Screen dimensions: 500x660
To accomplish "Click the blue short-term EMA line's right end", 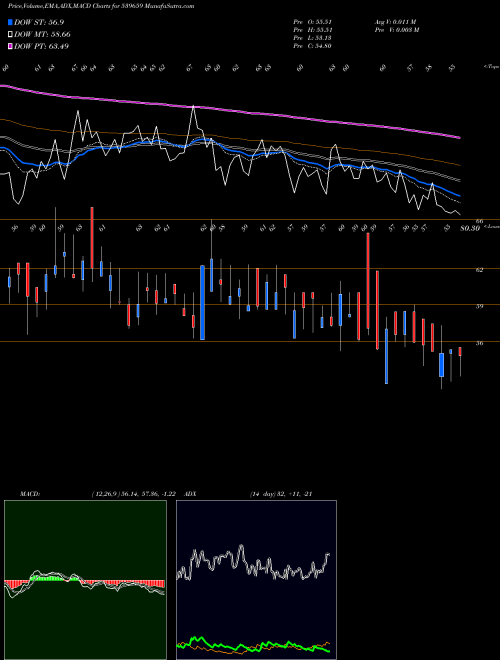I will (459, 196).
